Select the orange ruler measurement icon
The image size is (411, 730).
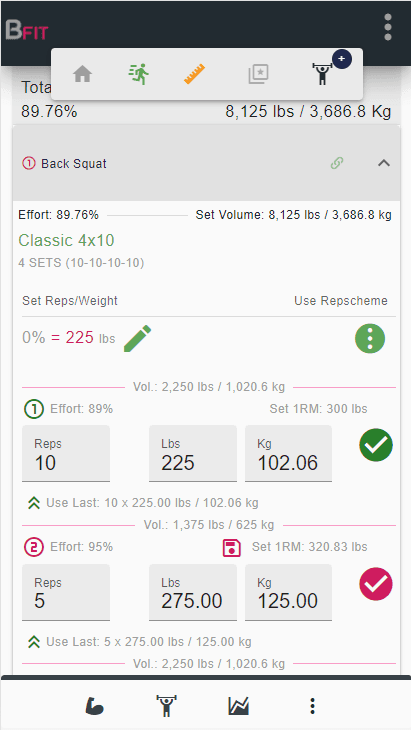(195, 74)
